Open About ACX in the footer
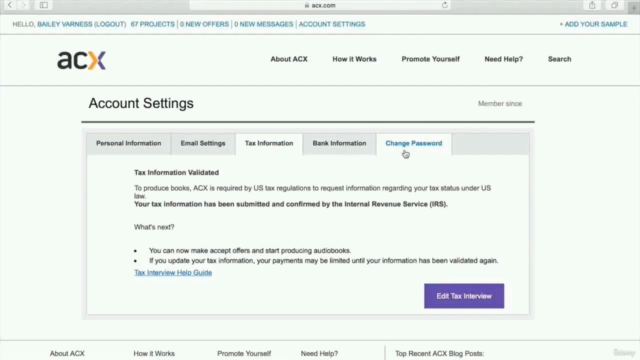This screenshot has width=640, height=360. coord(67,353)
